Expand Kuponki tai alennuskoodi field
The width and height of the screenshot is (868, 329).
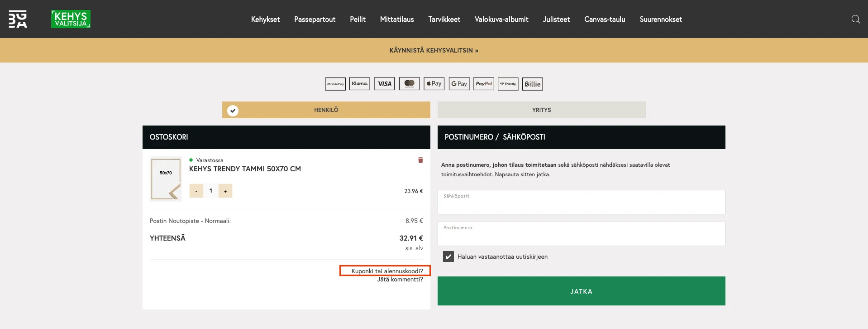tap(387, 271)
